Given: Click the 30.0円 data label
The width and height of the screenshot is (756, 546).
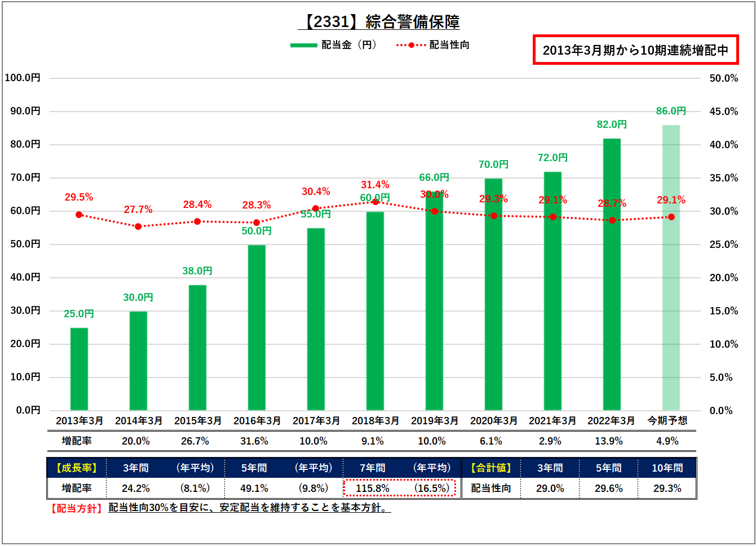Looking at the screenshot, I should click(138, 298).
